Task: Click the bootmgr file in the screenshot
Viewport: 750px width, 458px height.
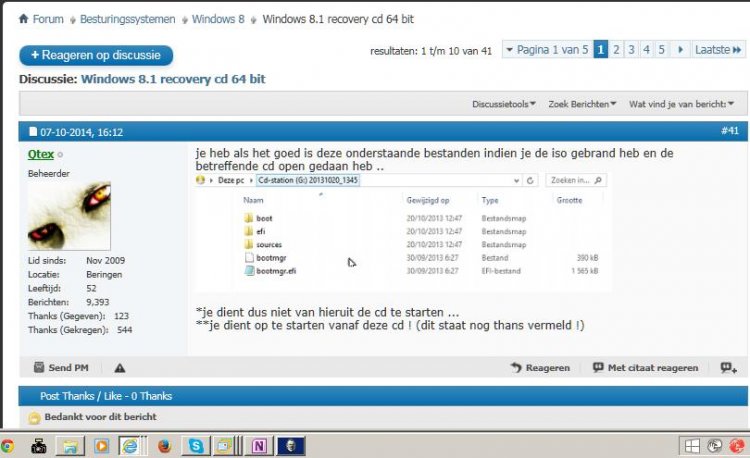Action: tap(265, 258)
